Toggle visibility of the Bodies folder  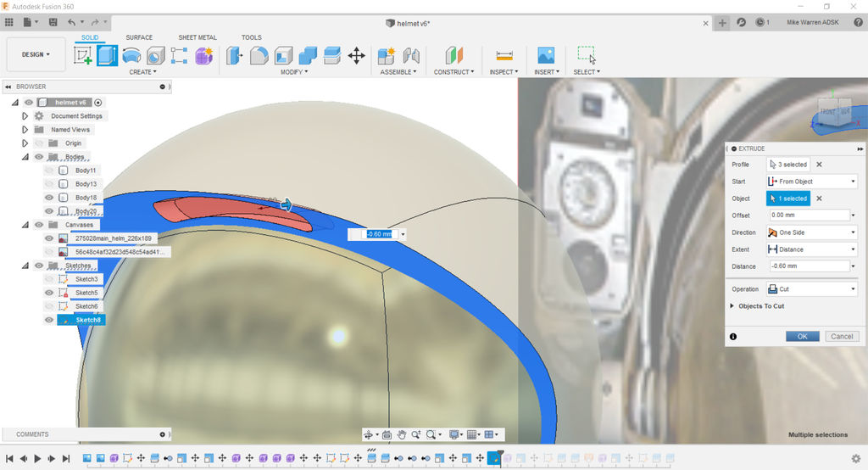click(x=39, y=157)
